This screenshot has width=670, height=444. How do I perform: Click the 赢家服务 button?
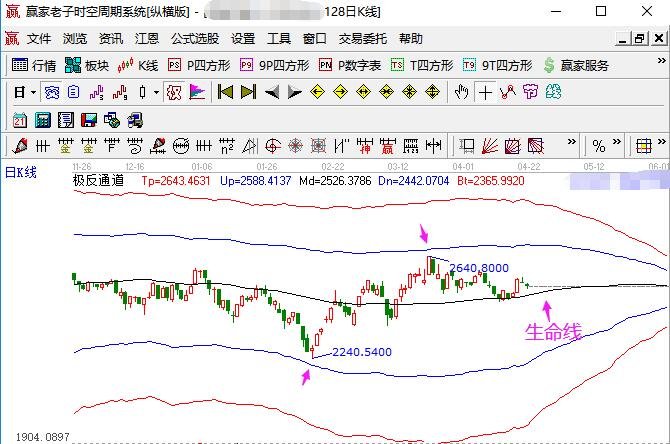tap(576, 65)
